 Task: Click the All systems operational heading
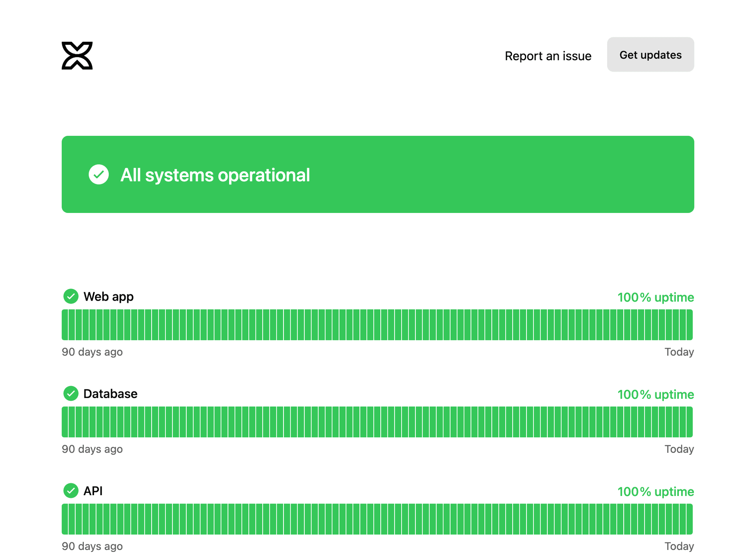coord(215,175)
